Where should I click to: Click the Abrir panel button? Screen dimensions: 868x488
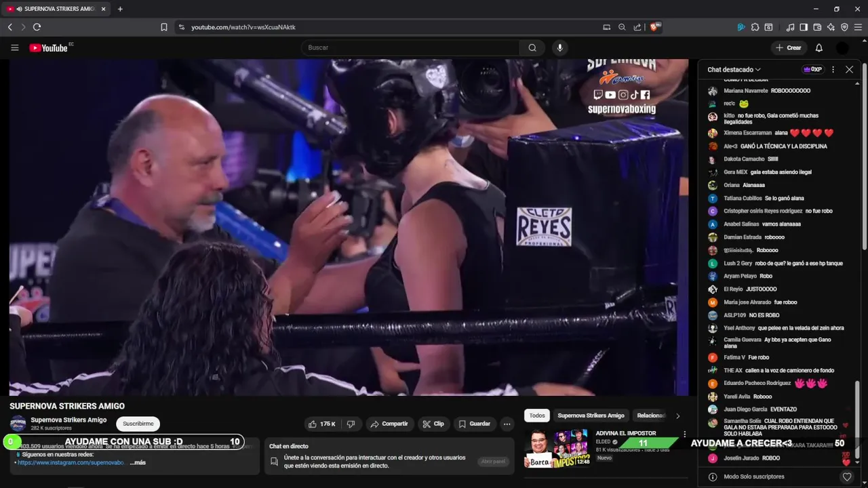[493, 462]
